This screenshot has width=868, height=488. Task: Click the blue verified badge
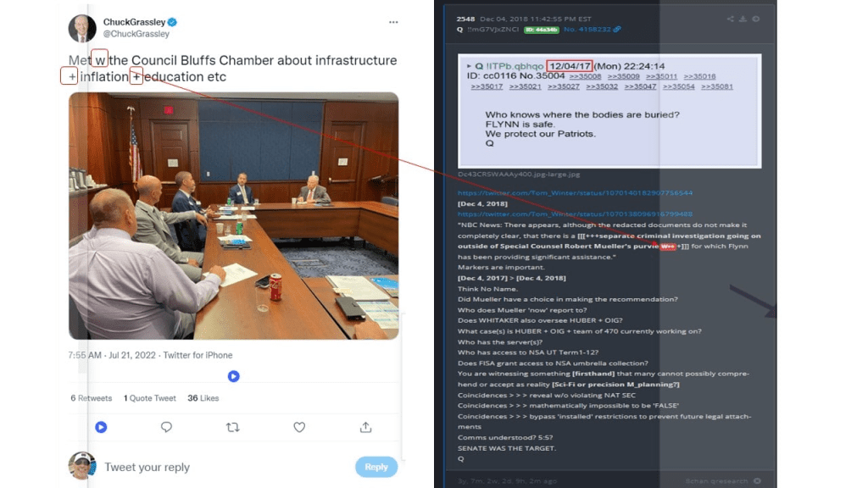tap(172, 22)
